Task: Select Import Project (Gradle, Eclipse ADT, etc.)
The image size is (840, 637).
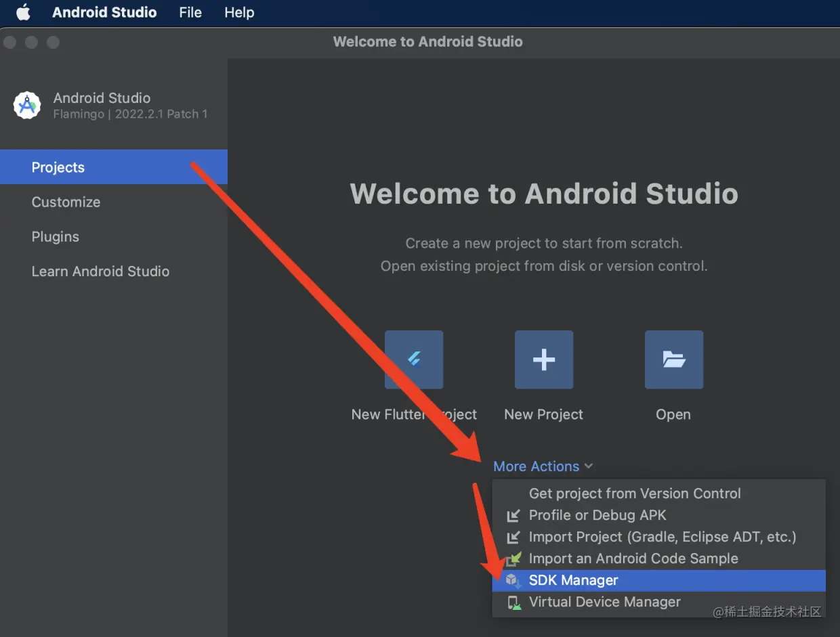Action: tap(658, 537)
